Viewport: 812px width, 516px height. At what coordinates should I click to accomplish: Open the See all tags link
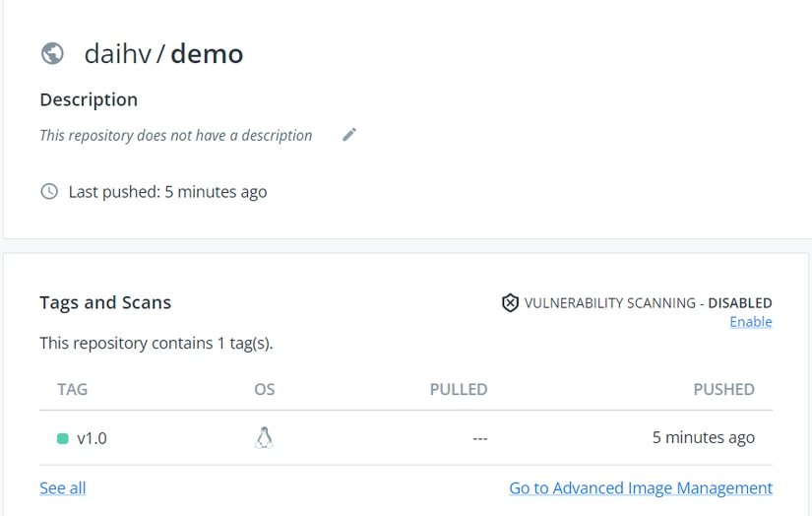tap(63, 488)
